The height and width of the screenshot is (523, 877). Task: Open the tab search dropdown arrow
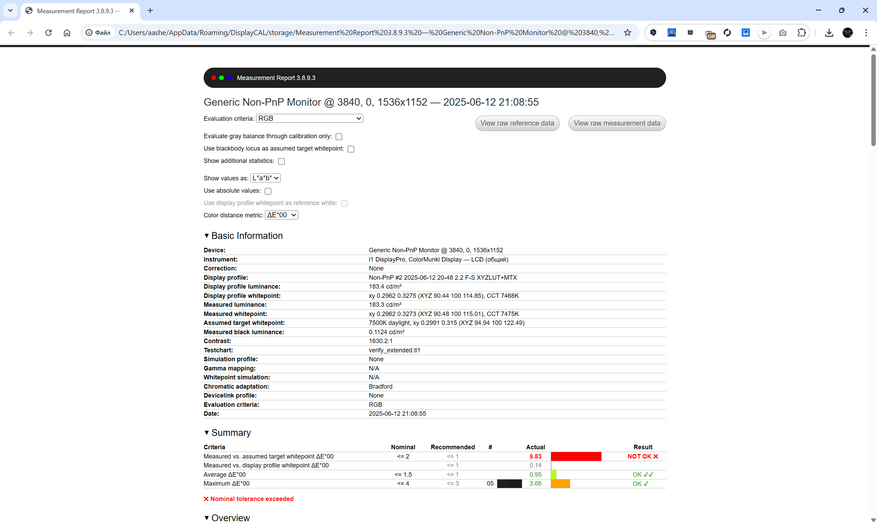[x=10, y=11]
